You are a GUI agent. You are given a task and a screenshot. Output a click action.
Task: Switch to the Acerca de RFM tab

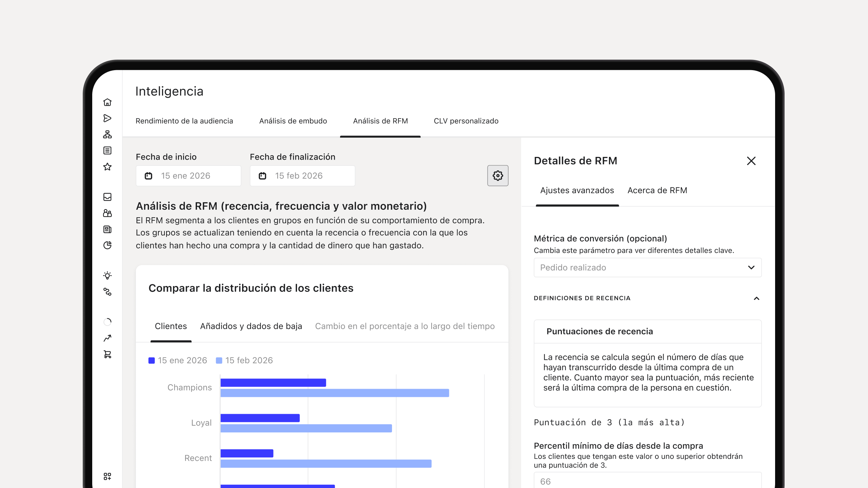(x=657, y=190)
